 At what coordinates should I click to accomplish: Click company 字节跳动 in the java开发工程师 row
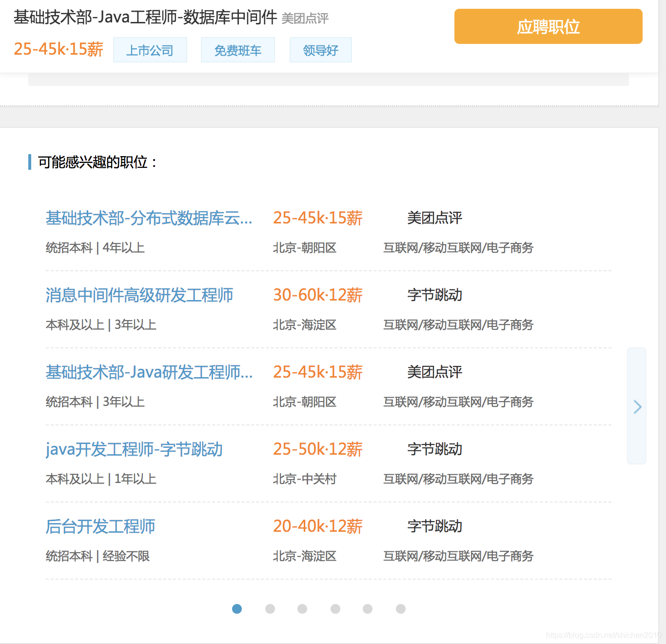coord(435,449)
